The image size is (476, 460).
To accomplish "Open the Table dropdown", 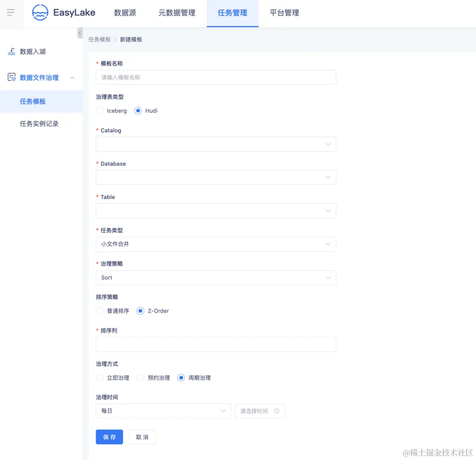I will pos(216,210).
